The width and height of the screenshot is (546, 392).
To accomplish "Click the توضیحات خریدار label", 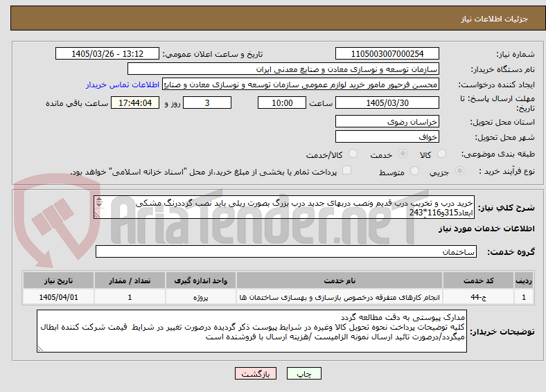I will coord(502,332).
